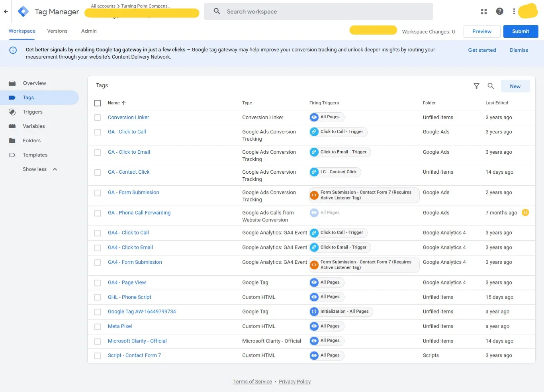Open the Workspace tab
The image size is (544, 392).
click(x=22, y=31)
